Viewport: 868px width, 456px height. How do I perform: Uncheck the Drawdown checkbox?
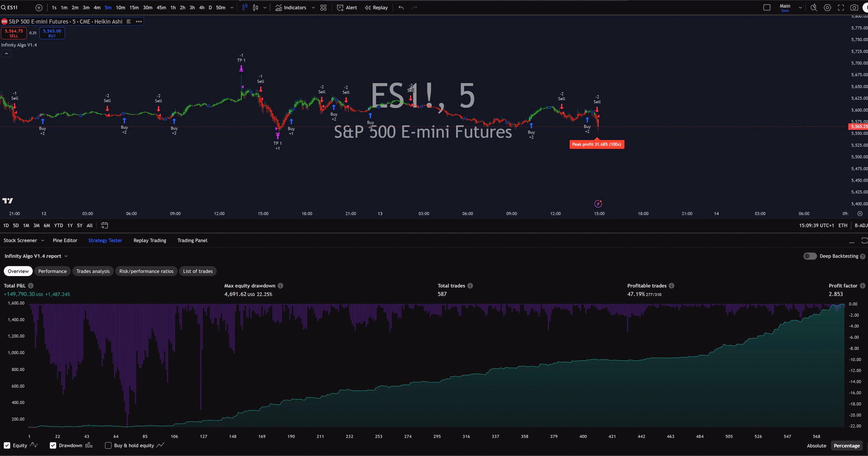pyautogui.click(x=53, y=445)
